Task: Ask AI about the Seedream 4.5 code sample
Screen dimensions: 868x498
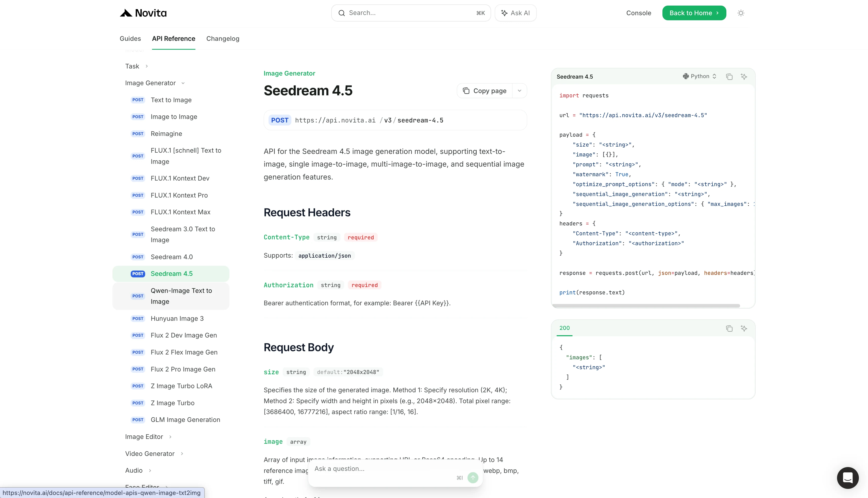Action: point(744,77)
